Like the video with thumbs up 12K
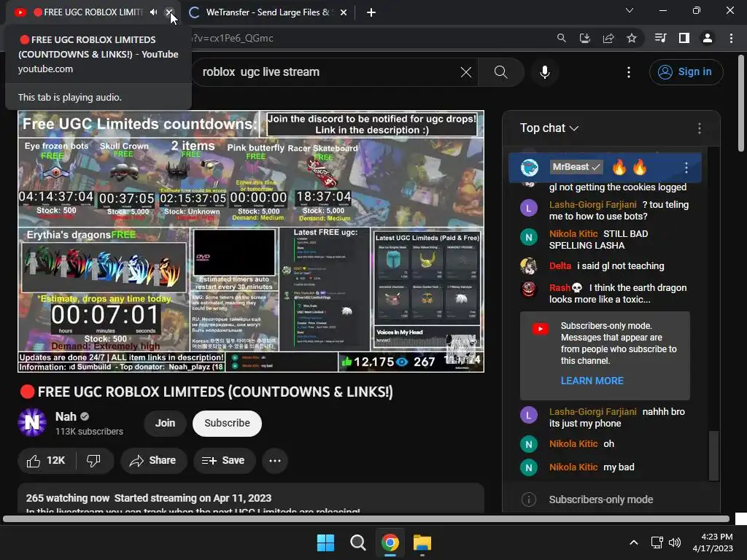This screenshot has width=747, height=560. [x=46, y=461]
